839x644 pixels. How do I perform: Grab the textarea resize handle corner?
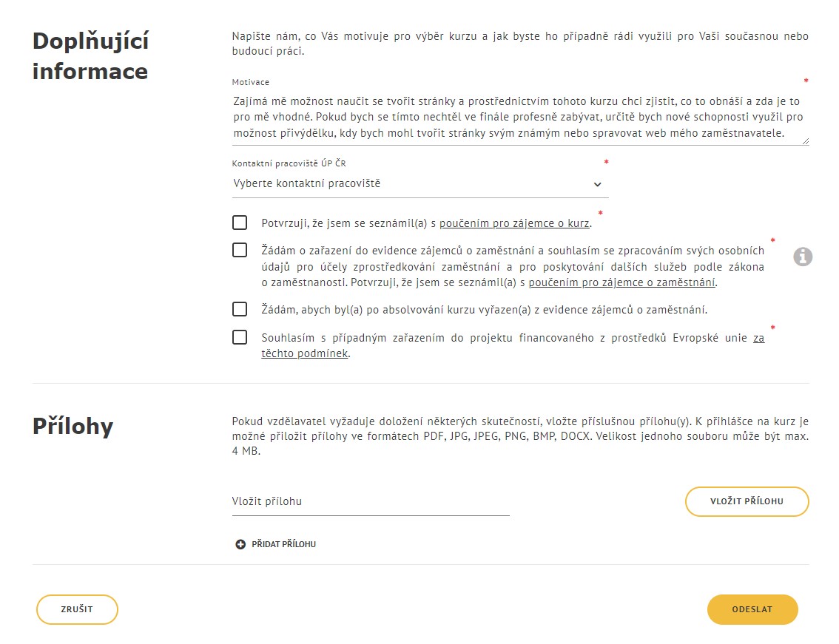[x=805, y=141]
